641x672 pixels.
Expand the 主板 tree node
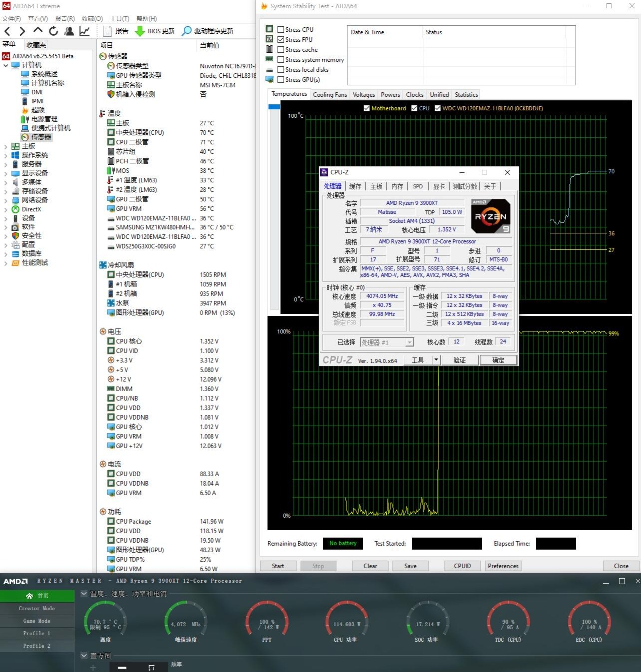coord(6,146)
